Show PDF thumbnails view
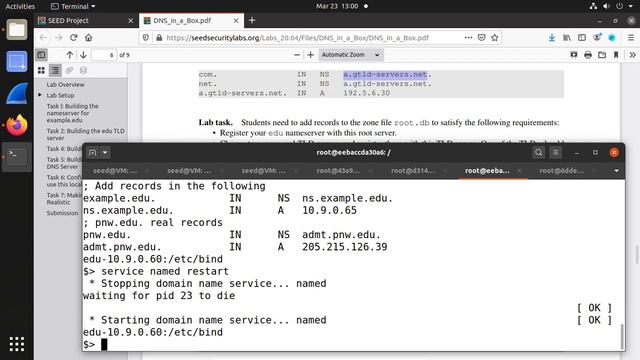640x360 pixels. pos(41,70)
